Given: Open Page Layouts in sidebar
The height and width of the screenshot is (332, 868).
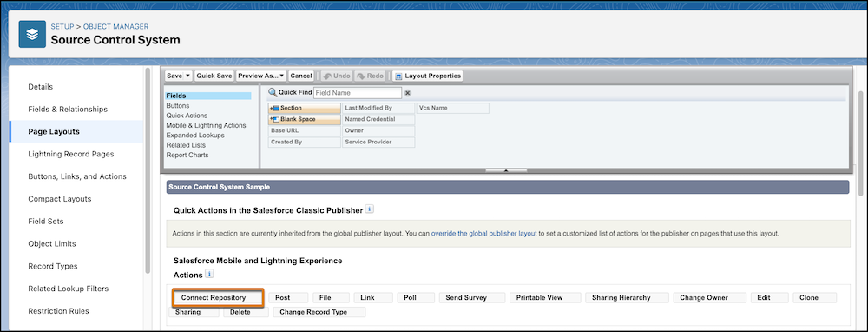Looking at the screenshot, I should point(76,132).
